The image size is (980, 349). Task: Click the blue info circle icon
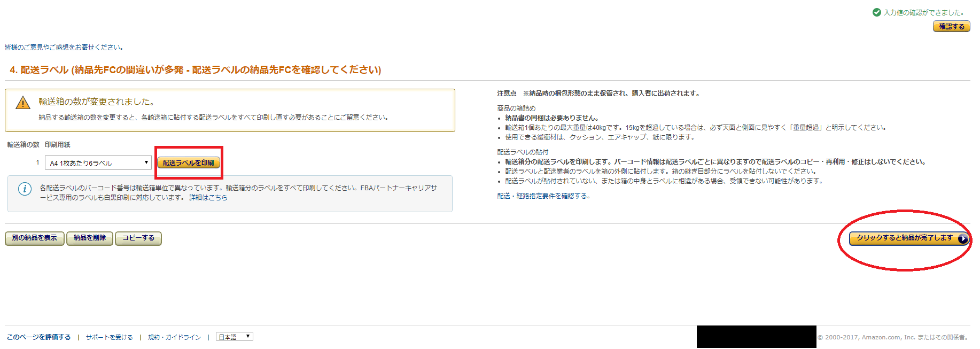click(x=25, y=189)
